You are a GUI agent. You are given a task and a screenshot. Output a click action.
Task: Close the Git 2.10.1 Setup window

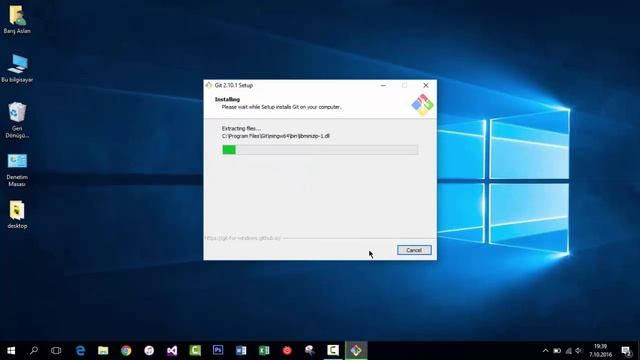(x=426, y=85)
